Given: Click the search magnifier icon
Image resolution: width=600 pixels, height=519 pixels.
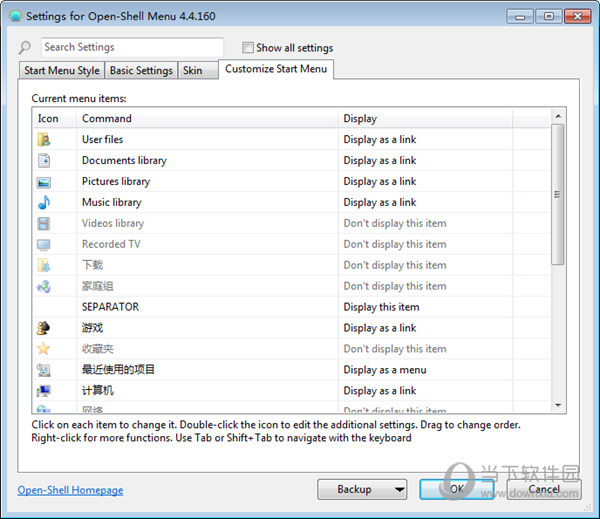Looking at the screenshot, I should [x=24, y=48].
